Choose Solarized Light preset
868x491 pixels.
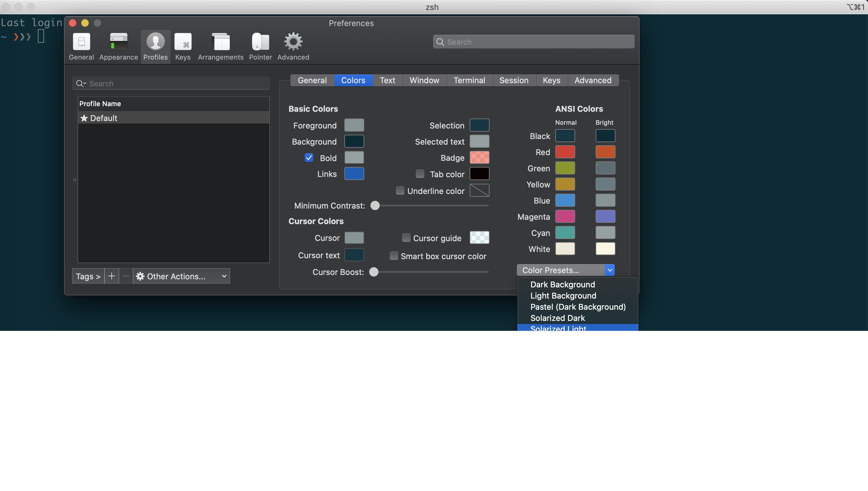[578, 327]
